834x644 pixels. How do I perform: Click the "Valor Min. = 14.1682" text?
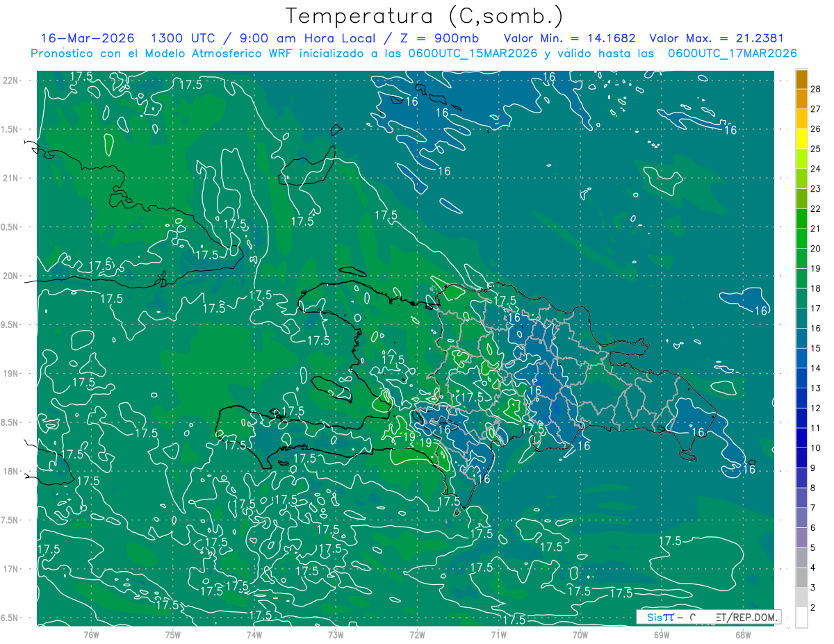[x=570, y=38]
